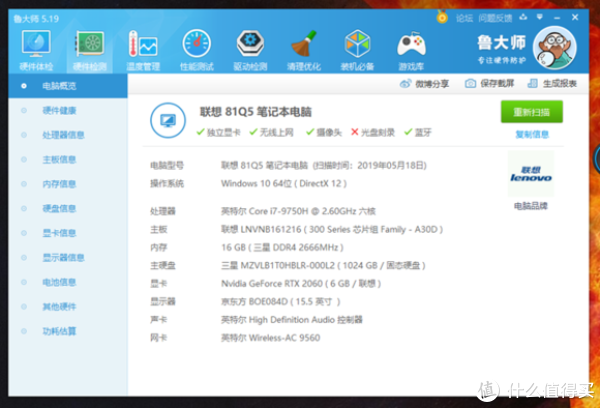Click the display value BOE084D
600x408 pixels.
point(281,302)
